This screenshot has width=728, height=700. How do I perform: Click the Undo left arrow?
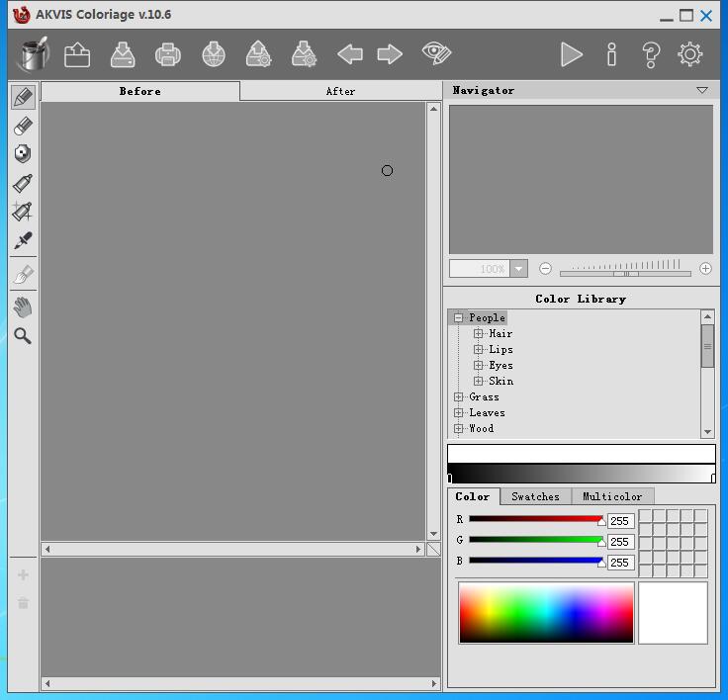point(349,54)
